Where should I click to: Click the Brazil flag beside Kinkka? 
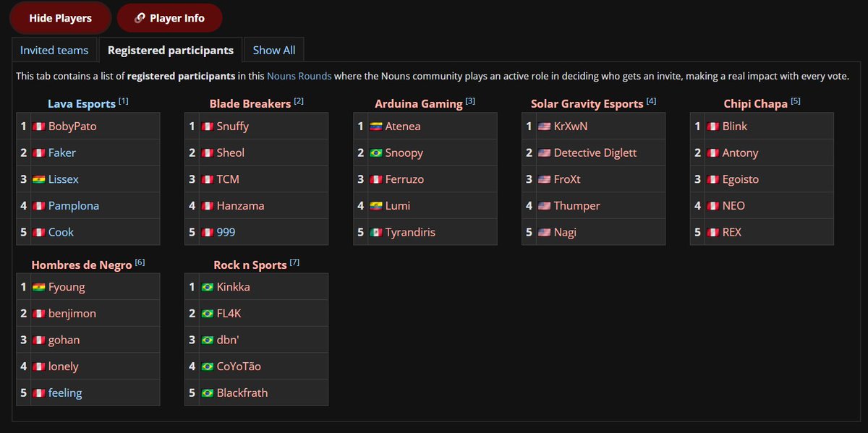click(208, 288)
